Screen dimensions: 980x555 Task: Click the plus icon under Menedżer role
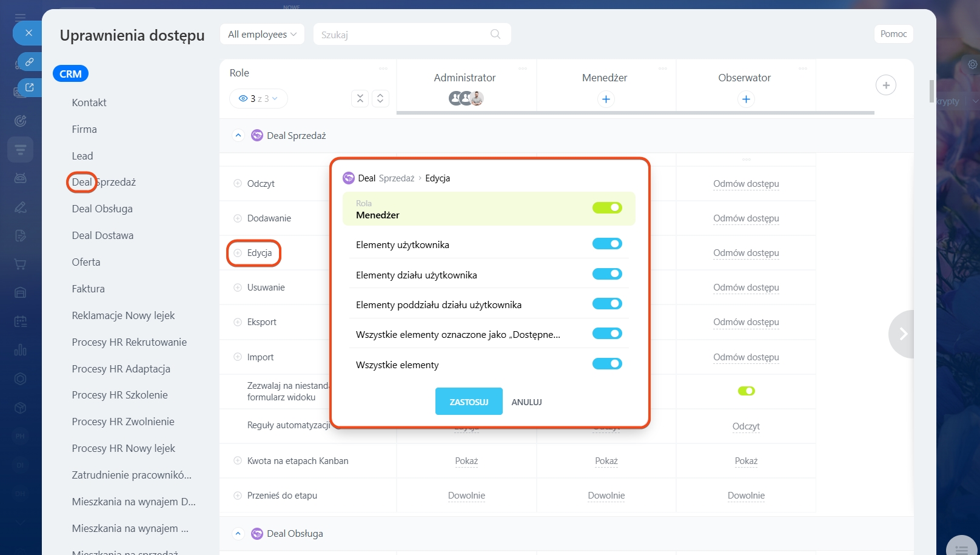pyautogui.click(x=605, y=99)
